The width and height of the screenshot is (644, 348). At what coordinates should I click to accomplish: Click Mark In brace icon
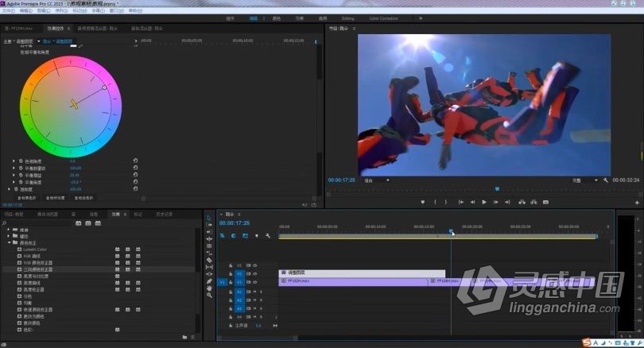435,202
